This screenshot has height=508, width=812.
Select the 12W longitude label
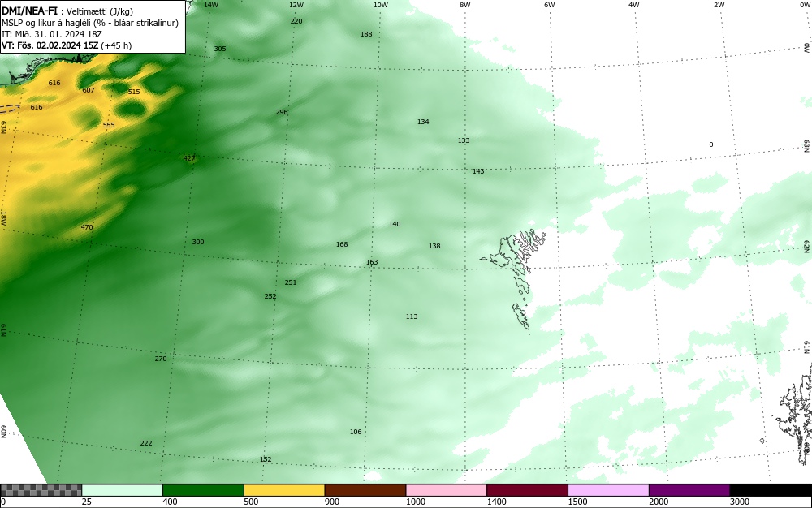(296, 5)
